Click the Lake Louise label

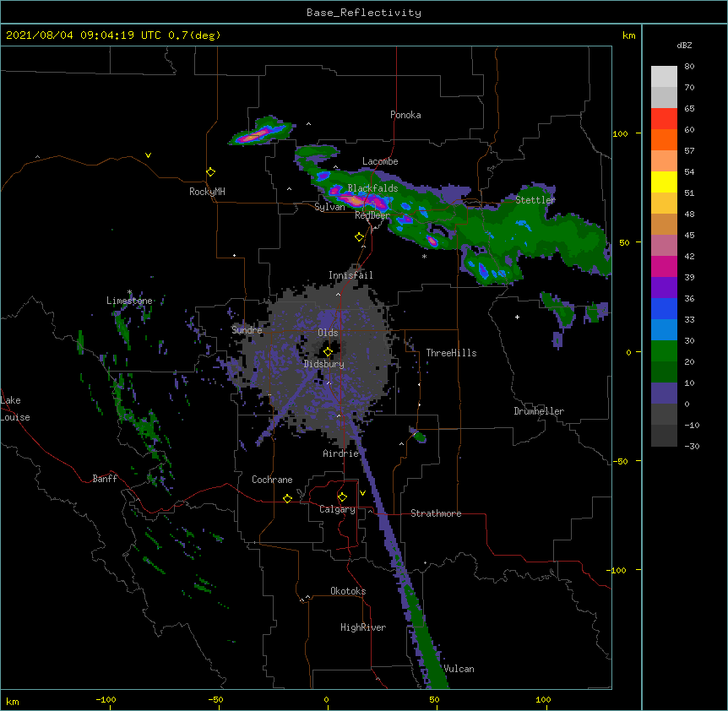[x=15, y=409]
